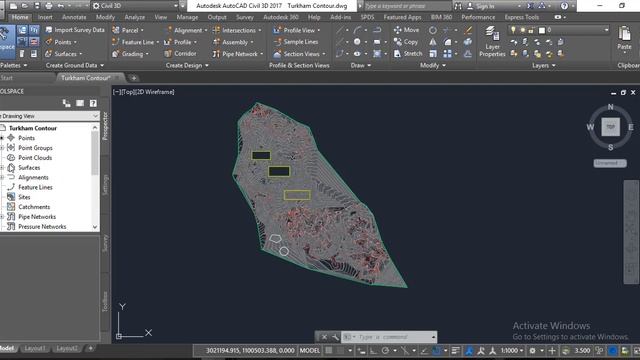This screenshot has height=360, width=640.
Task: Open the Profile View tool
Action: pyautogui.click(x=297, y=30)
